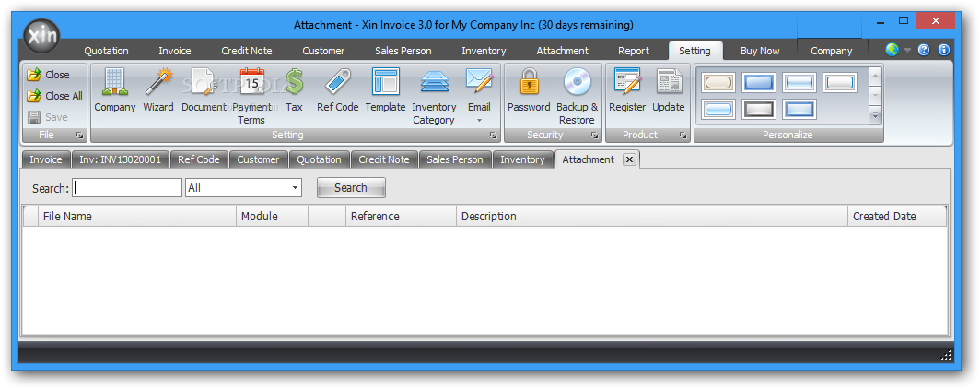
Task: Click Close All in File group
Action: [55, 96]
